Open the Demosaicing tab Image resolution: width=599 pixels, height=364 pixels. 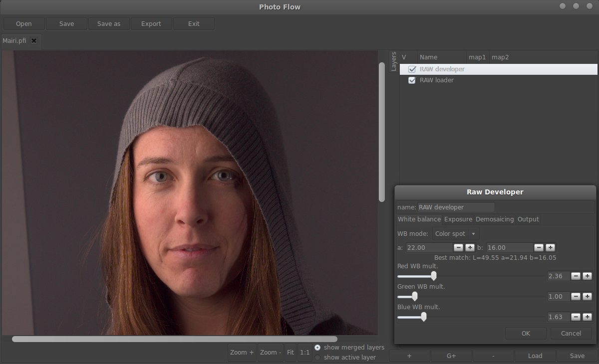pos(494,219)
